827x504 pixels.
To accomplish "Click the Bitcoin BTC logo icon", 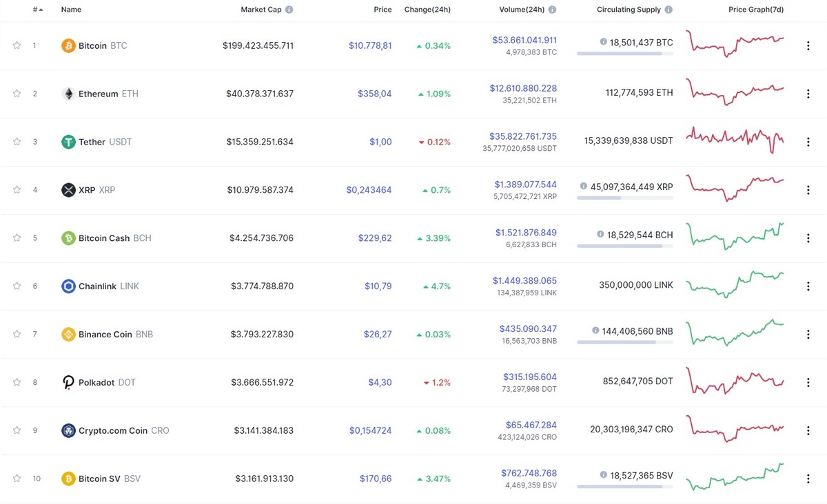I will pos(68,45).
